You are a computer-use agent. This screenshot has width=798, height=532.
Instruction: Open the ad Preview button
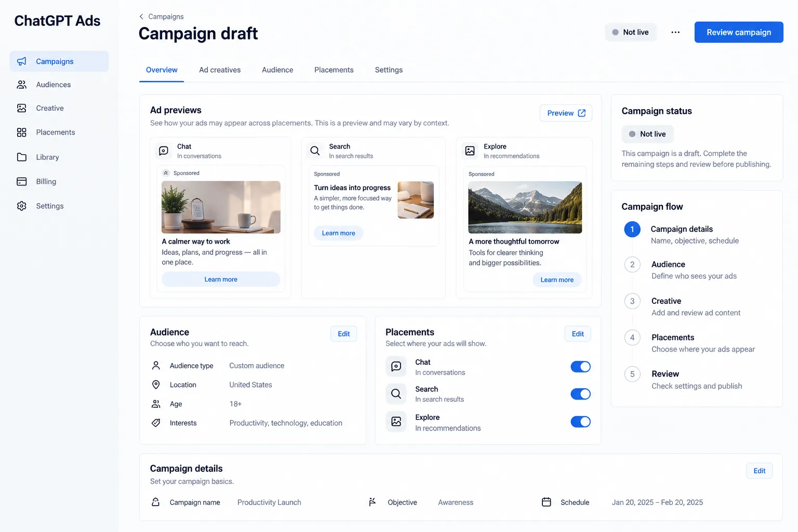(x=566, y=113)
